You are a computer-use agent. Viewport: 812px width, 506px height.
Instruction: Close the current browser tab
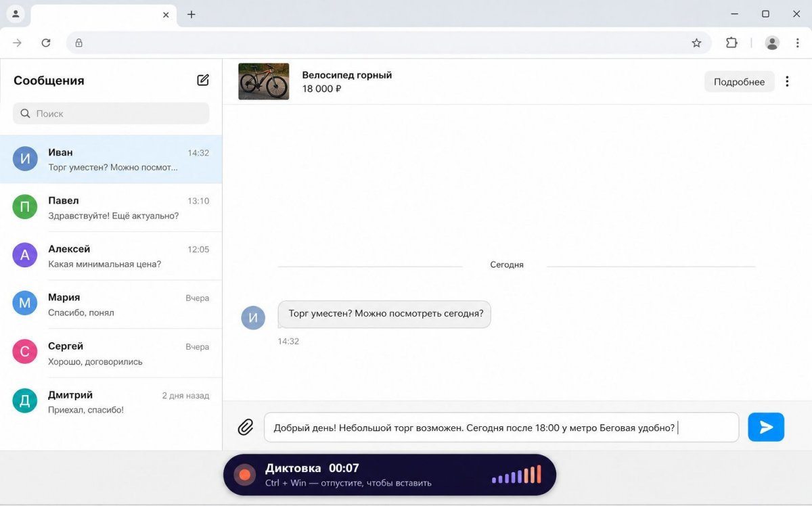pos(166,14)
